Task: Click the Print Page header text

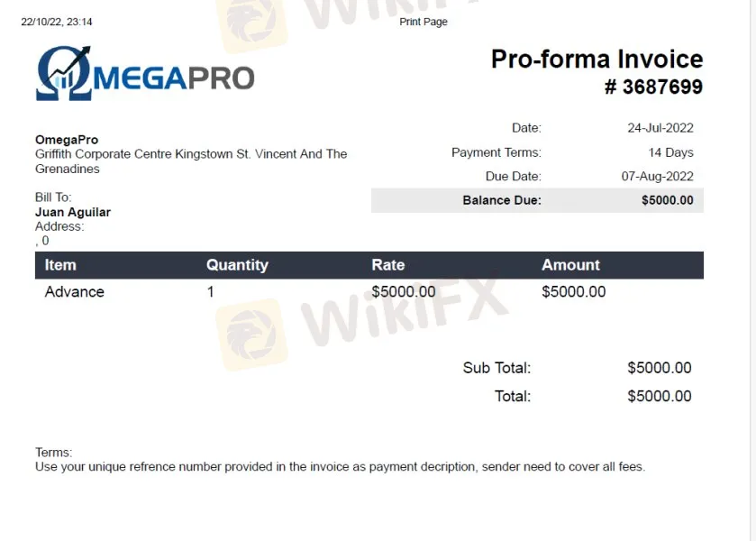Action: tap(424, 22)
